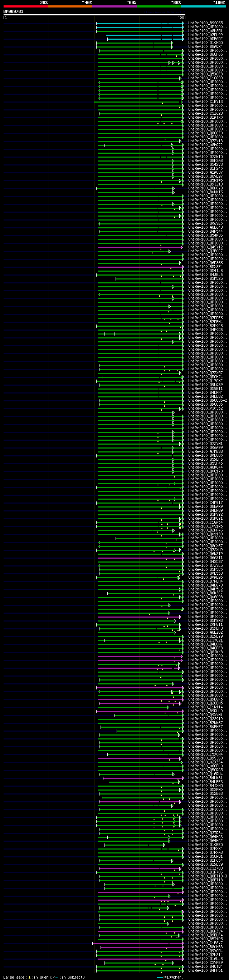Click the UniRef100_Q5M9N3 label
The image size is (229, 980).
point(205,620)
